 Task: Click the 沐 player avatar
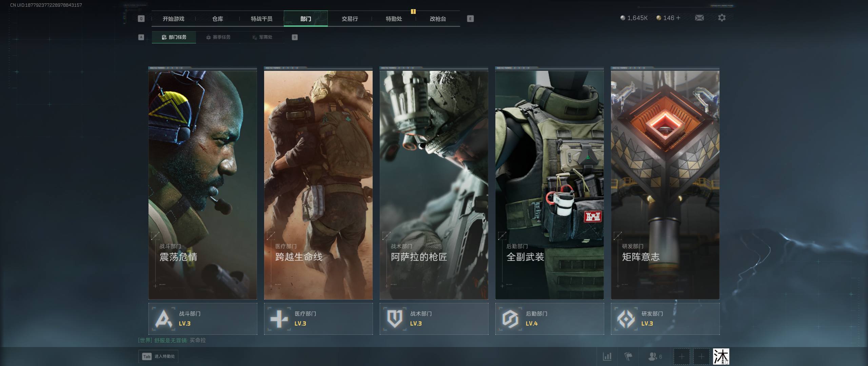click(x=721, y=357)
